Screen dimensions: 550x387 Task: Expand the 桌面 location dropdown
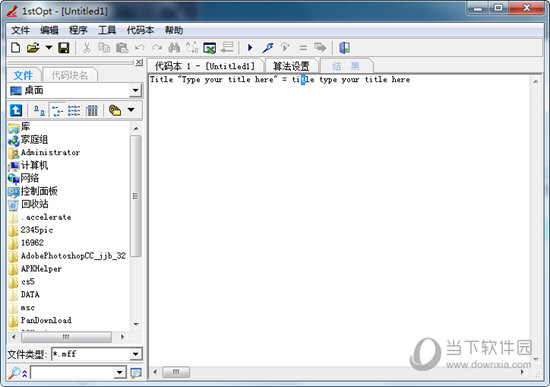click(x=135, y=91)
